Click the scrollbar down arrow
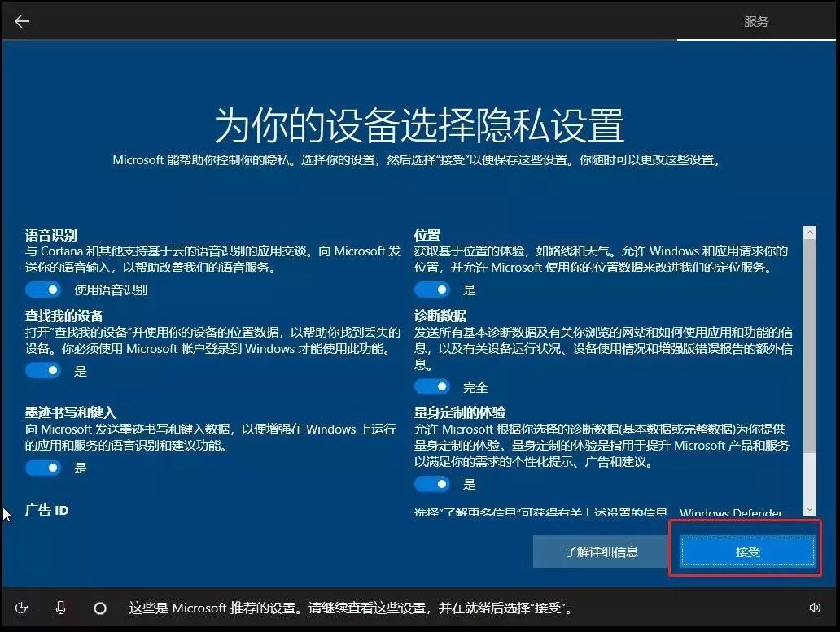Screen dimensions: 840x632 tap(810, 509)
